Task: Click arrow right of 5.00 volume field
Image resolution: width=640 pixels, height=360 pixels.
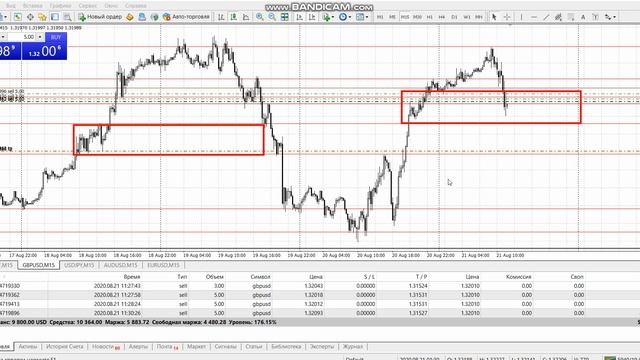Action: pos(40,37)
